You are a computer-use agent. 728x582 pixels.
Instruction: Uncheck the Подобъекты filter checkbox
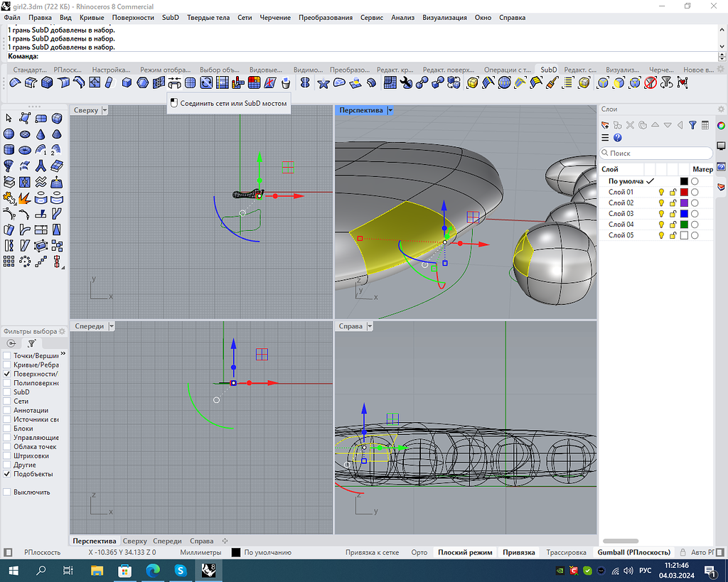pyautogui.click(x=7, y=474)
